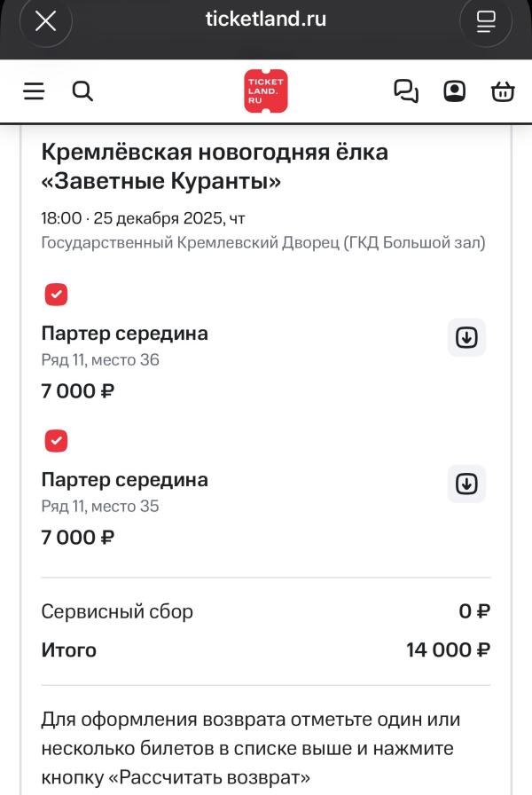Tap the Государственный Кремлевский Дворец venue text

tap(263, 243)
